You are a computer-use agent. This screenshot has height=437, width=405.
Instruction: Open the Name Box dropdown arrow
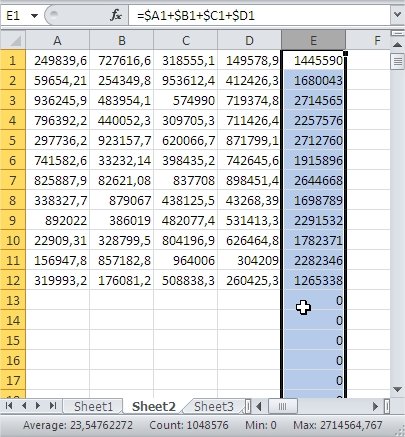(34, 15)
